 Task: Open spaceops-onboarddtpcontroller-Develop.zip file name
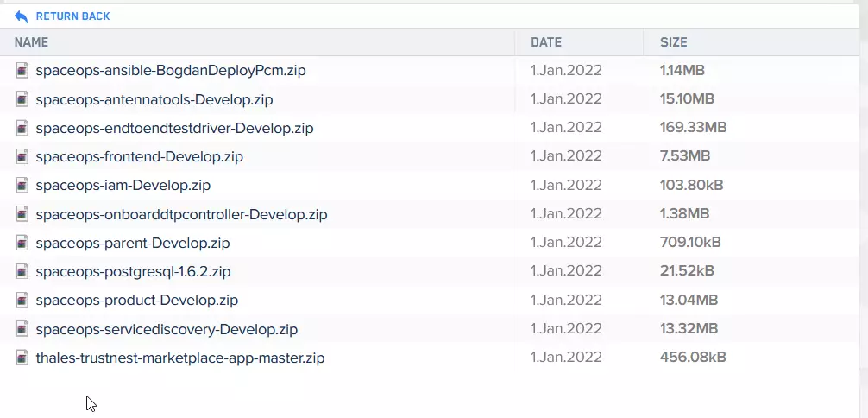(x=181, y=214)
